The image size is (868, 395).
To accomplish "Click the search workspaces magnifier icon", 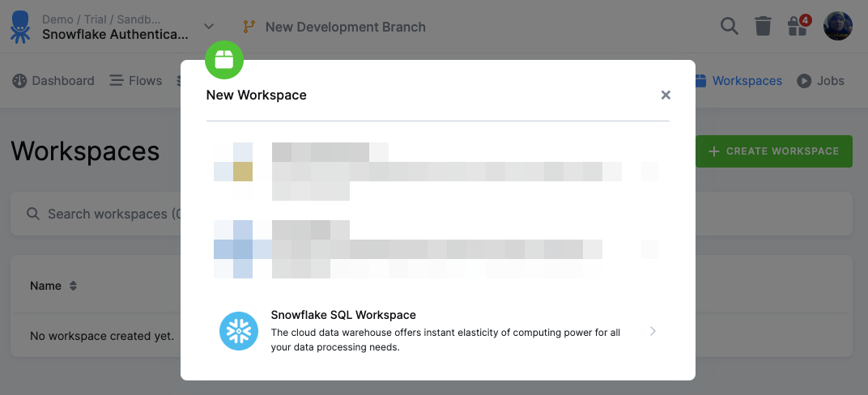I will [33, 214].
